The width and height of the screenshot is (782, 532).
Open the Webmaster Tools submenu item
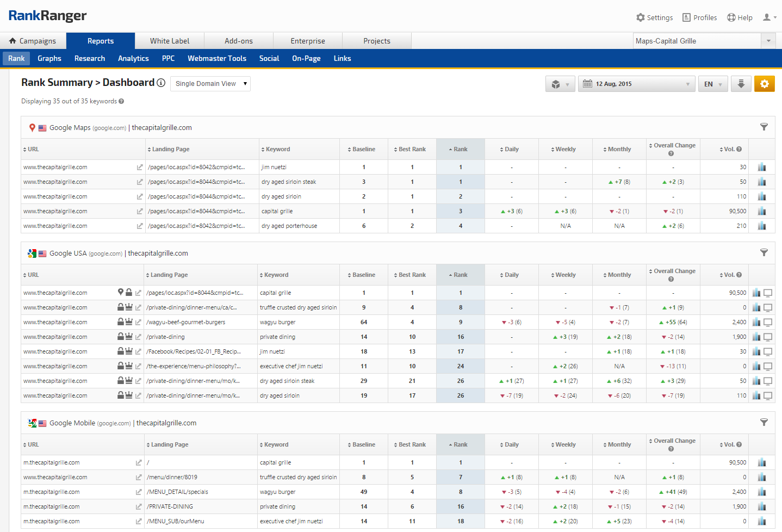pyautogui.click(x=217, y=58)
